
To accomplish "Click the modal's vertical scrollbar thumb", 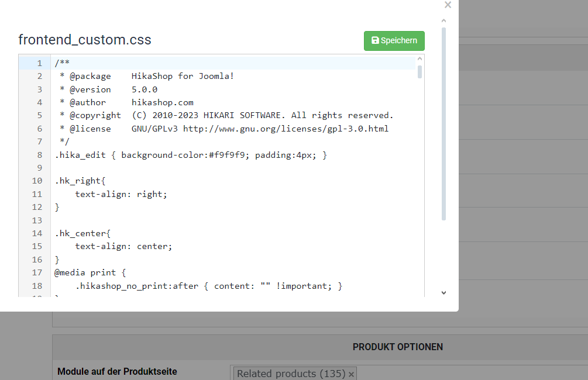I will click(x=443, y=124).
